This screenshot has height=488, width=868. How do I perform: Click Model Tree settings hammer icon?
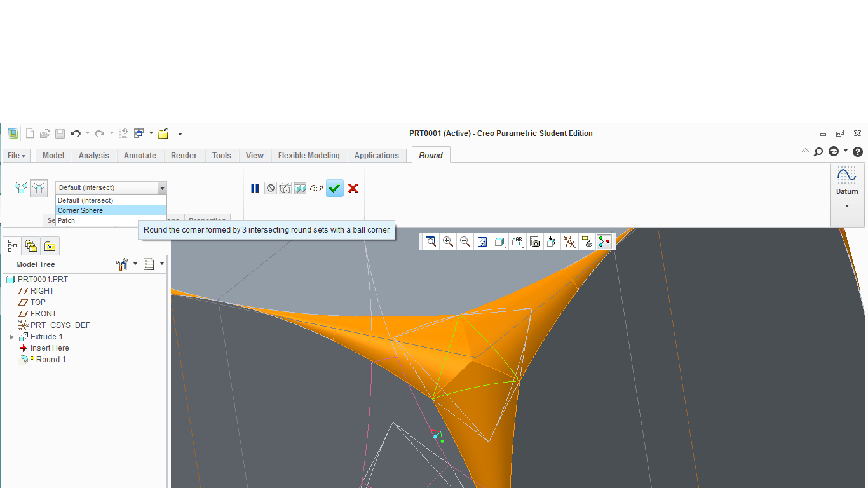coord(123,264)
